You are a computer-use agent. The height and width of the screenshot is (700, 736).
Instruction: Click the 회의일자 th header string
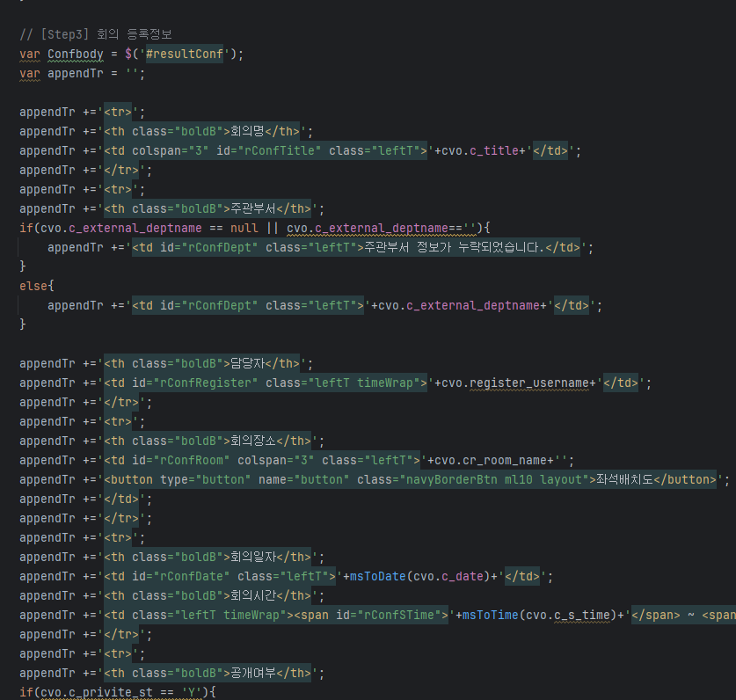(x=207, y=558)
